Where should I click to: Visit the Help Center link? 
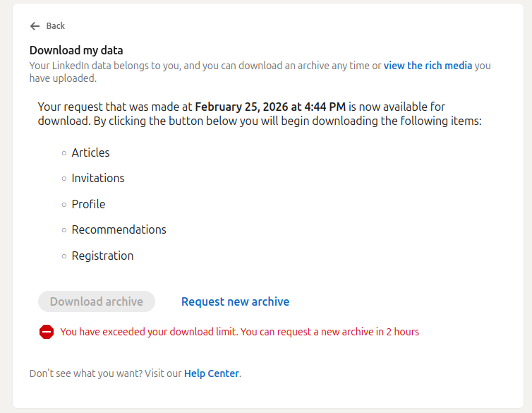(x=211, y=373)
